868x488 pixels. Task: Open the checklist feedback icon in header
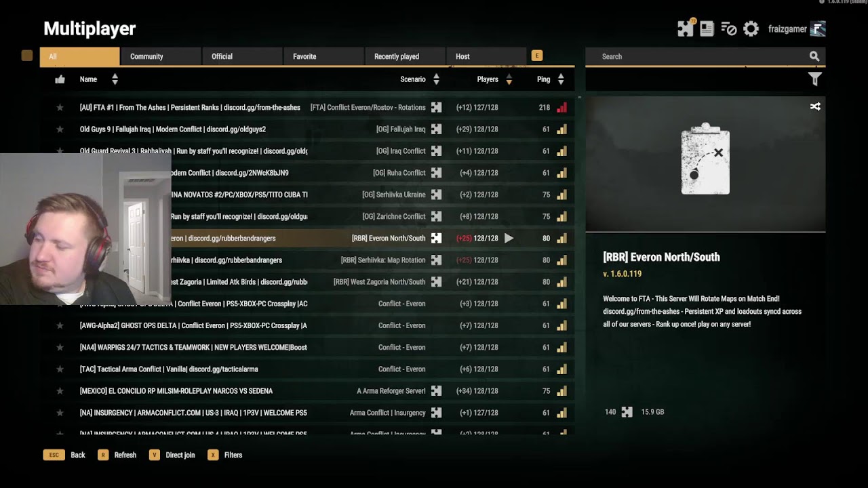(729, 29)
